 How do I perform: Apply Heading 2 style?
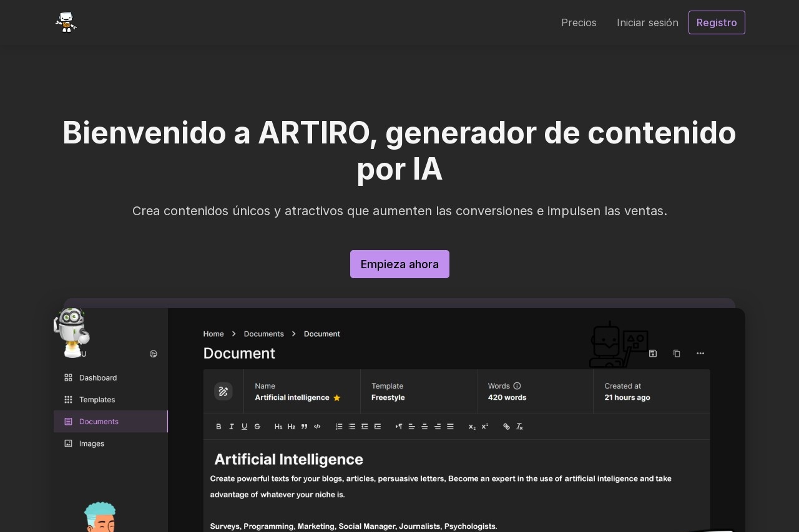pos(292,427)
